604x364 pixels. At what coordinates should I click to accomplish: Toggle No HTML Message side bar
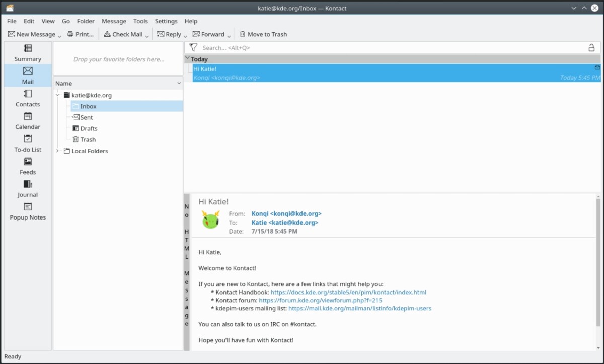click(187, 272)
